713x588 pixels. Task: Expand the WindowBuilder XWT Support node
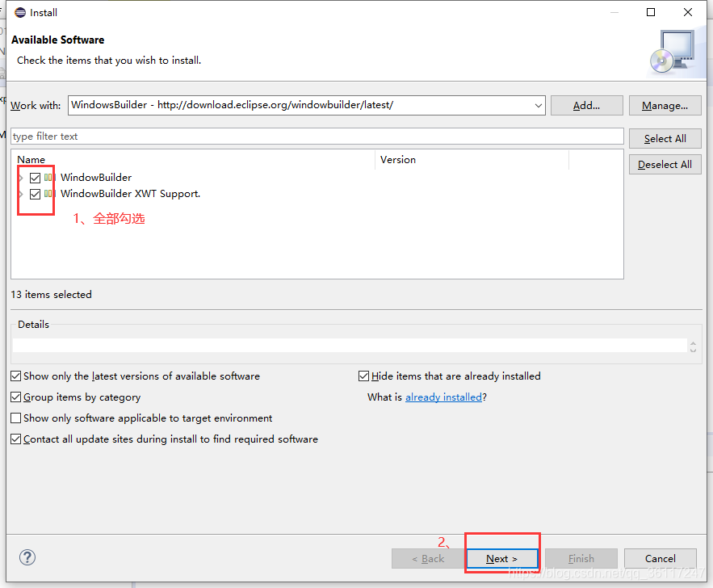point(21,194)
